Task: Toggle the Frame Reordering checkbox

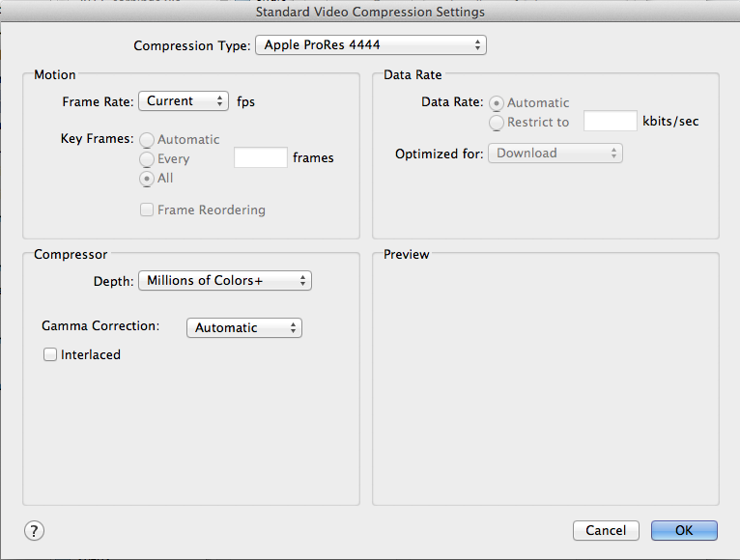Action: click(147, 210)
